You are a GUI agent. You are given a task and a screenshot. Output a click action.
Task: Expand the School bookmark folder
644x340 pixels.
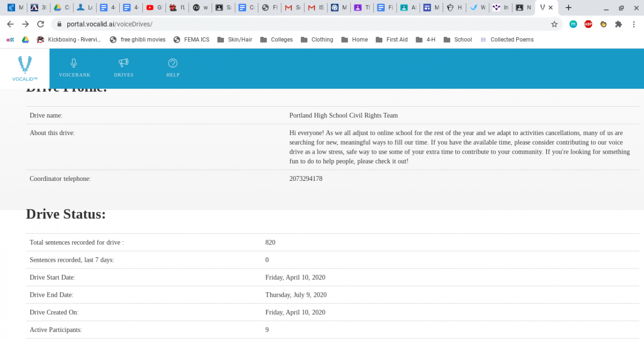pyautogui.click(x=457, y=40)
